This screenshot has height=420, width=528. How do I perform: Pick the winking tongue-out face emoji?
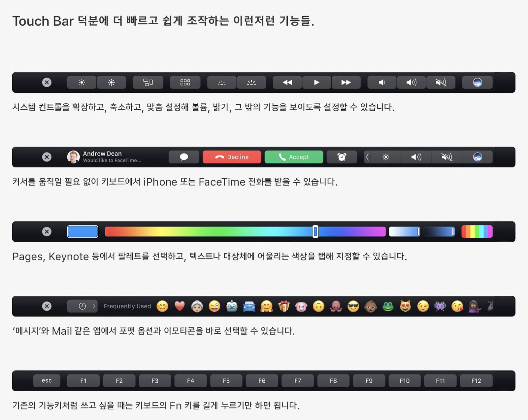[x=214, y=306]
